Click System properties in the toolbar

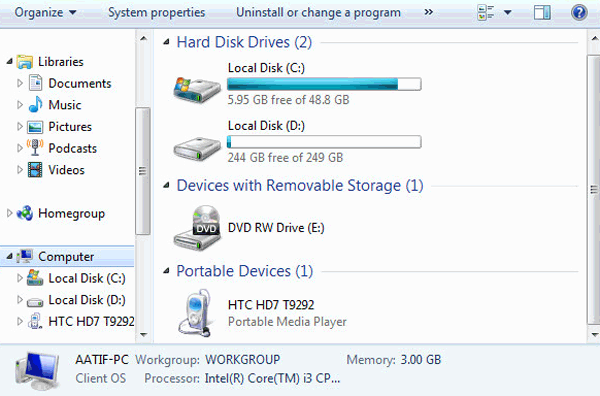pos(157,12)
